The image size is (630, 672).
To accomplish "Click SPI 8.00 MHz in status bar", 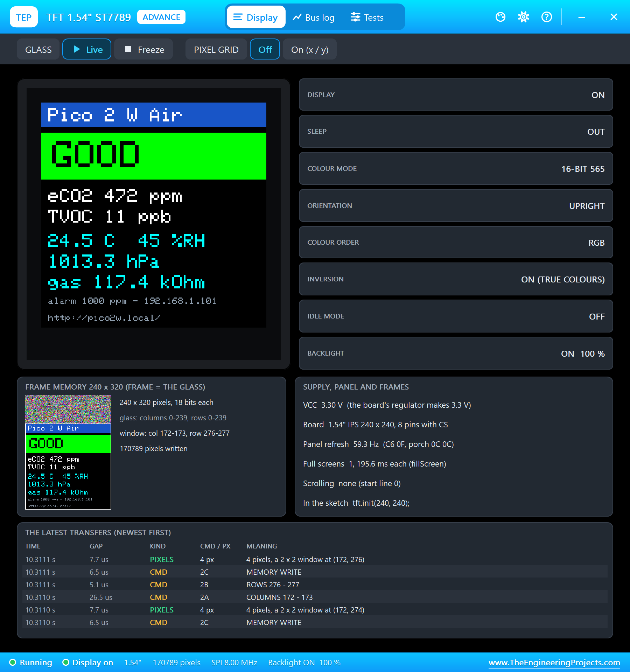I will [234, 663].
